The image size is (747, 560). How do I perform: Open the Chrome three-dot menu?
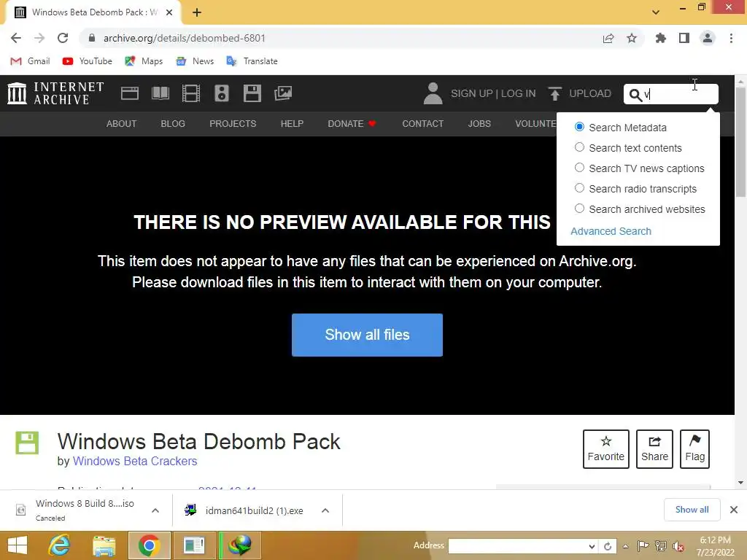731,38
